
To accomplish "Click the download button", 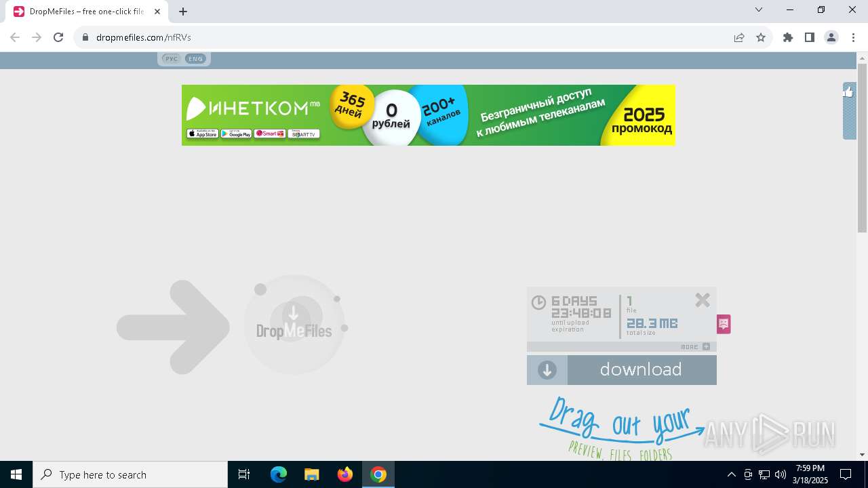I will (622, 370).
